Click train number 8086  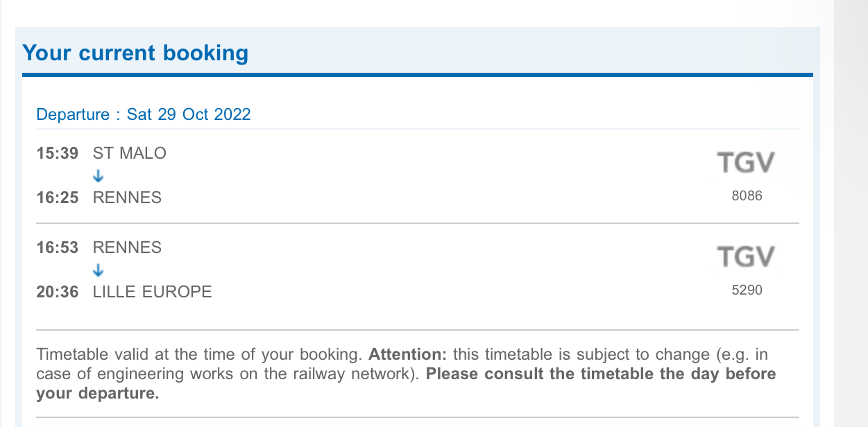tap(747, 195)
